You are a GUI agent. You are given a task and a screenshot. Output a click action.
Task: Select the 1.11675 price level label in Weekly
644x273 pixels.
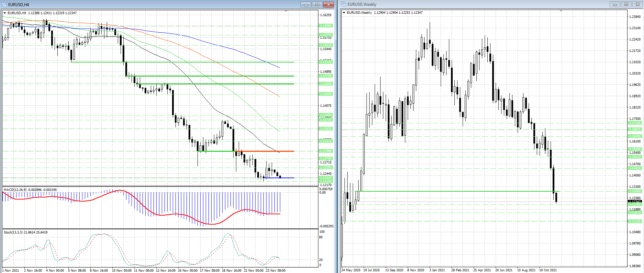pyautogui.click(x=635, y=213)
